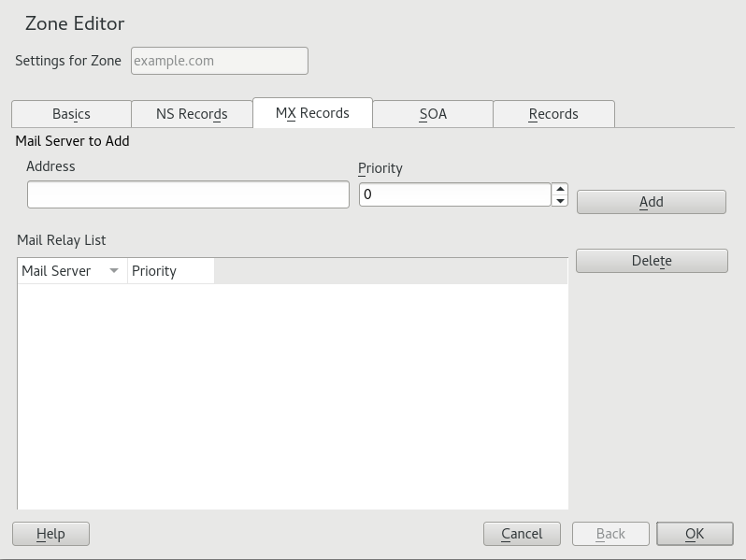Click inside the Priority value box
This screenshot has height=560, width=746.
point(454,194)
